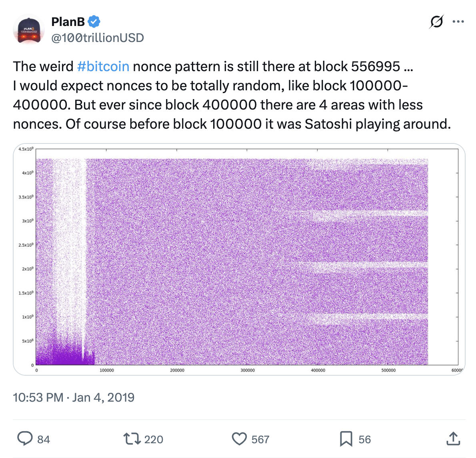Open the Jan 4, 2019 timestamp link

(74, 397)
